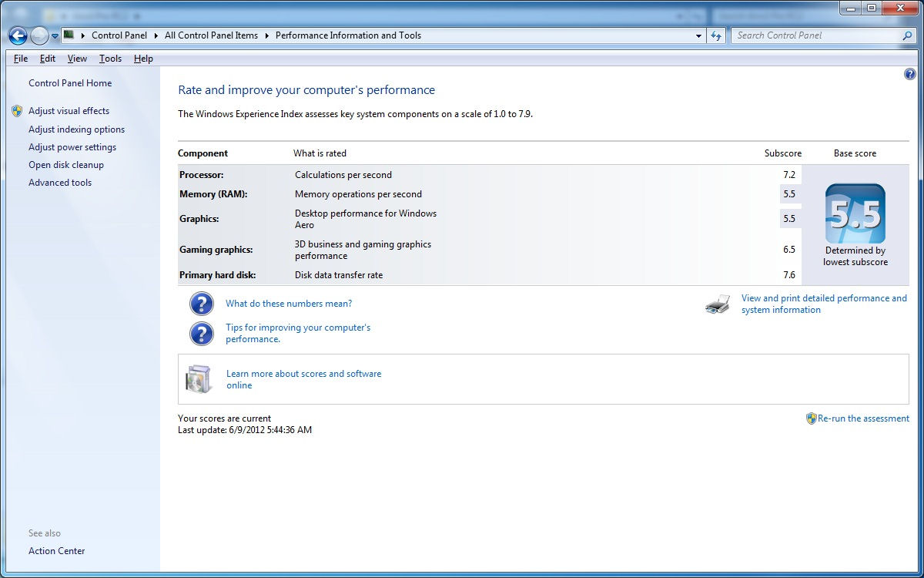Select the Processor subscore 7.2
924x578 pixels.
point(789,175)
